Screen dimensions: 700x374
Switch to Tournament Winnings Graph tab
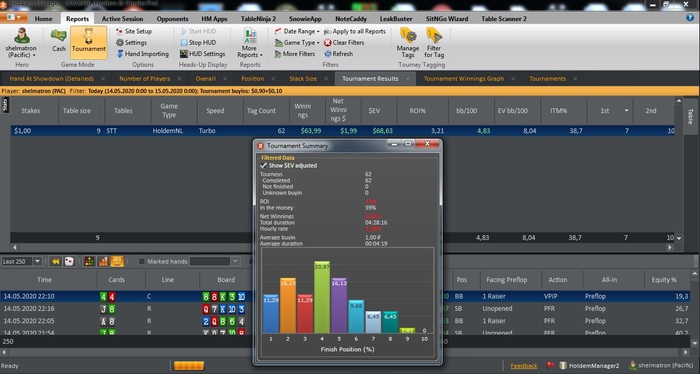463,79
